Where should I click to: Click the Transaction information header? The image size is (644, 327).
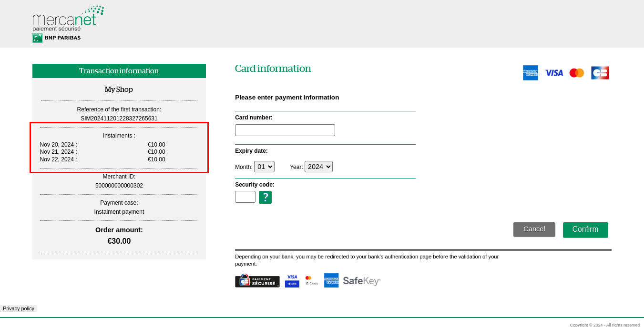click(x=119, y=70)
